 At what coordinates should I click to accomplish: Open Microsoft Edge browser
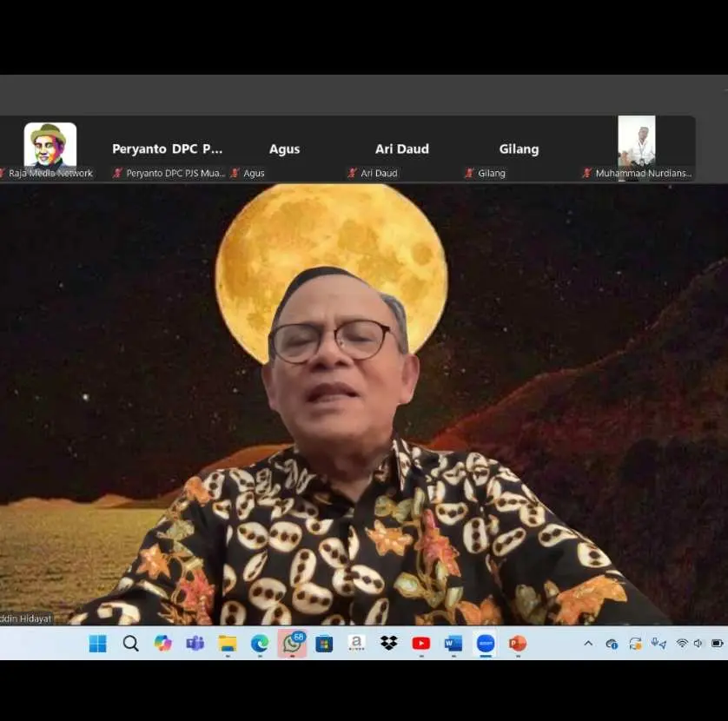point(259,644)
